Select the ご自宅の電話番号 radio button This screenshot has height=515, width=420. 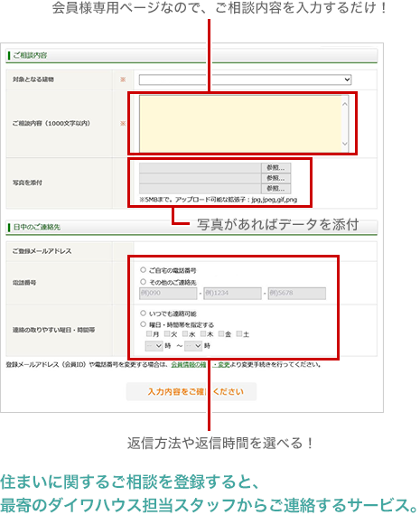tap(143, 270)
